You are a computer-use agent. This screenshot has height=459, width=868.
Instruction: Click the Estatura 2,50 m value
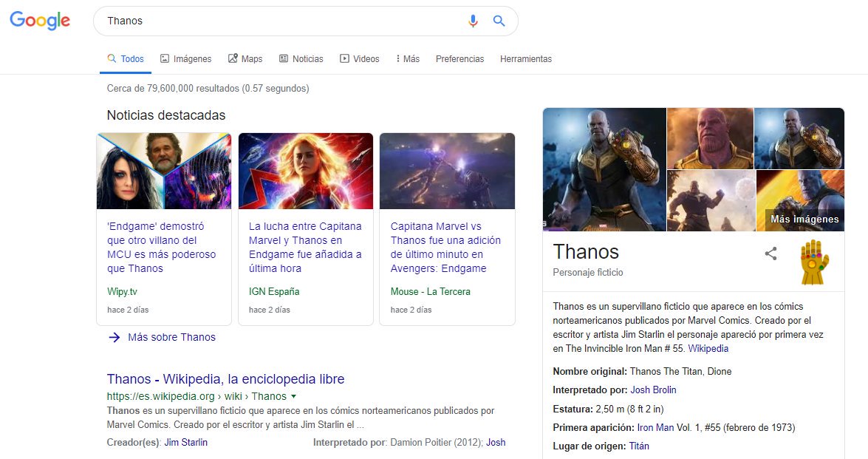[629, 409]
